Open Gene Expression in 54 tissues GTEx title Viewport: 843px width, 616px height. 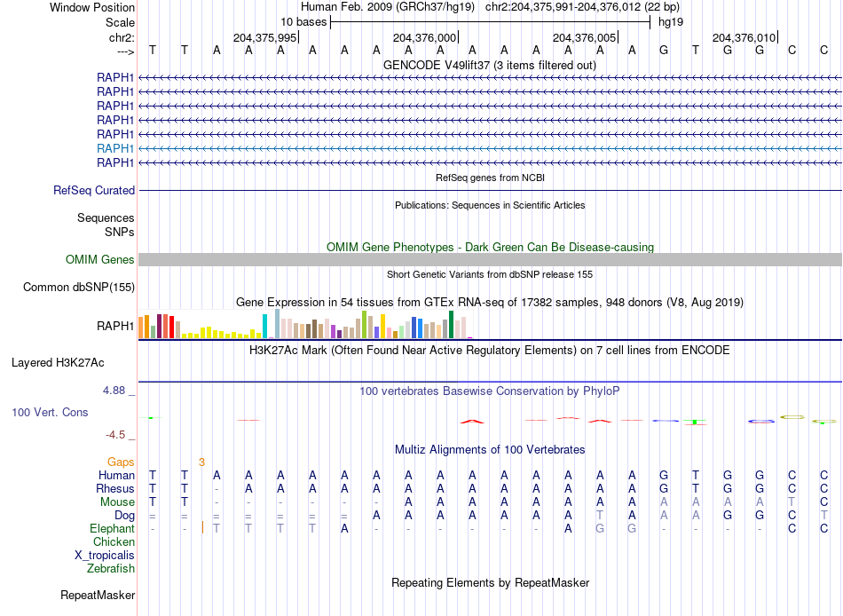490,303
